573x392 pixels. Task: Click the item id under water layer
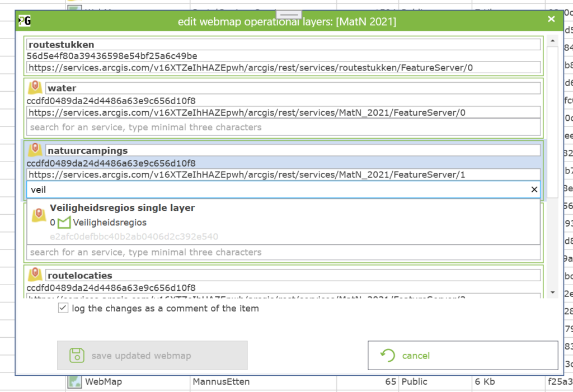tap(111, 101)
